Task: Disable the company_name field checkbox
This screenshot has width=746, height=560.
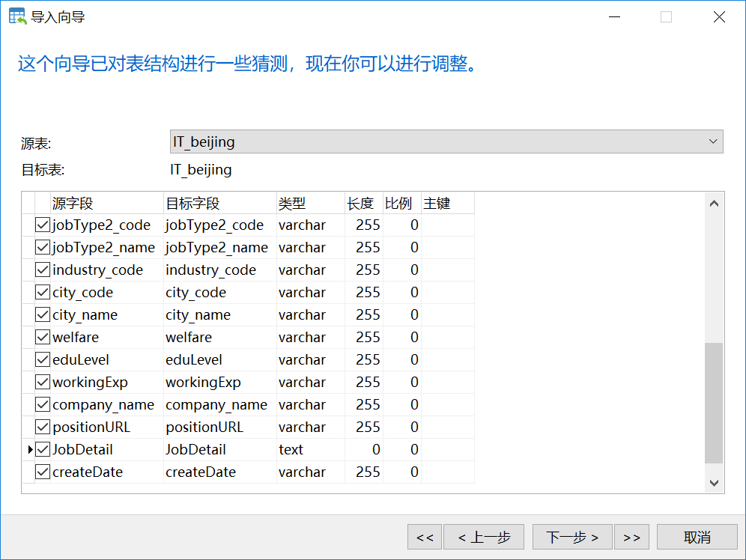Action: click(43, 404)
